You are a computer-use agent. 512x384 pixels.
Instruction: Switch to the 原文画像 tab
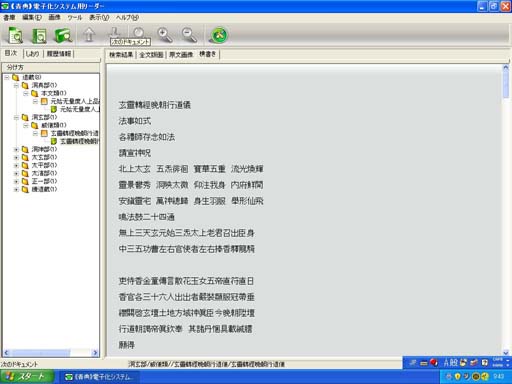(x=181, y=55)
